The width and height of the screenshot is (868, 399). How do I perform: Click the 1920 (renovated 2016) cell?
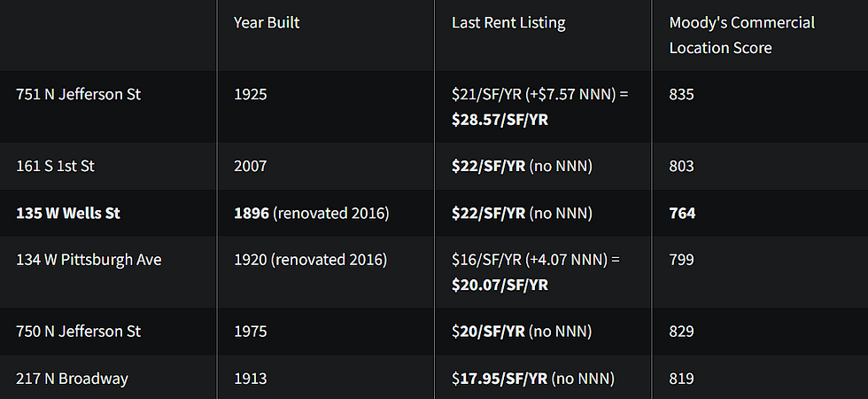click(311, 260)
